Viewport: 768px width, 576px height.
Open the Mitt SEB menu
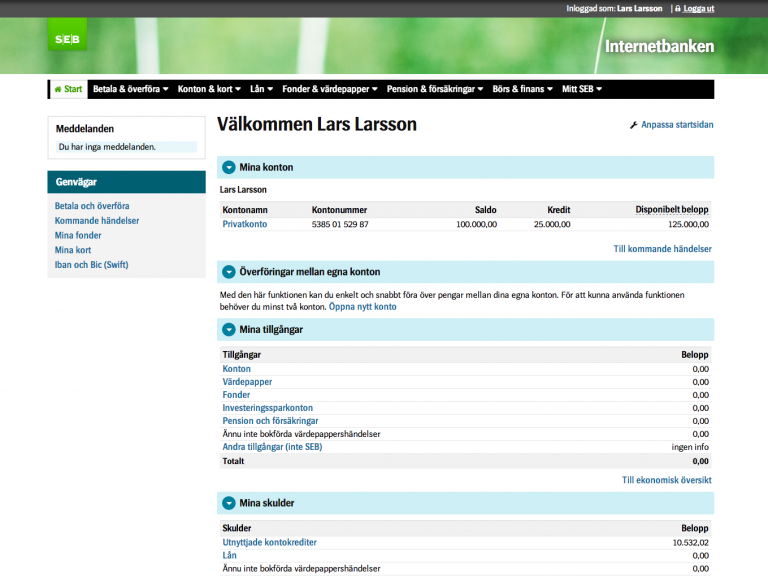coord(582,89)
